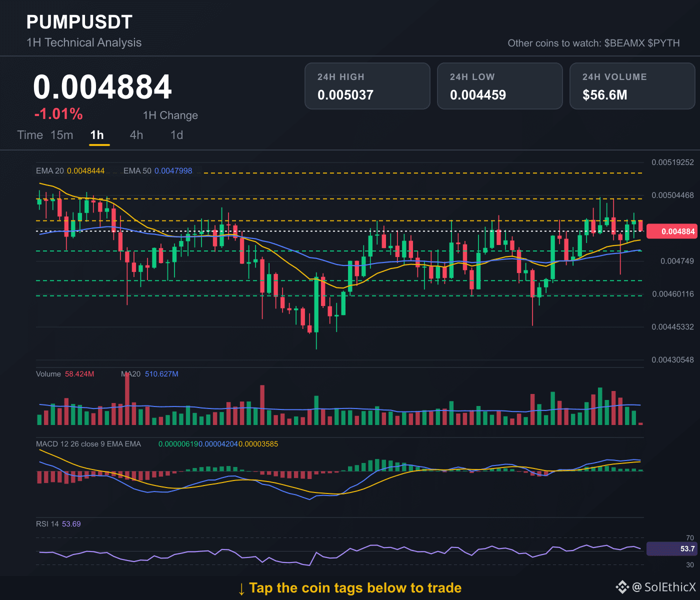This screenshot has height=600, width=700.
Task: Click the 24H low value 0.004459
Action: (x=478, y=95)
